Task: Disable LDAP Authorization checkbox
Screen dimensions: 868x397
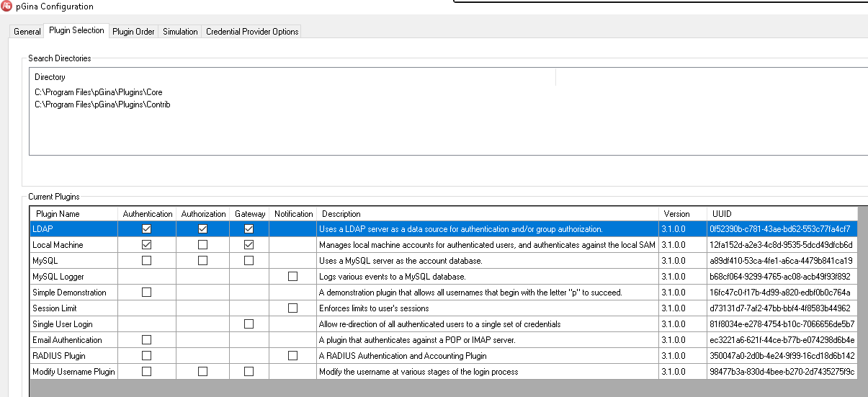Action: (202, 229)
